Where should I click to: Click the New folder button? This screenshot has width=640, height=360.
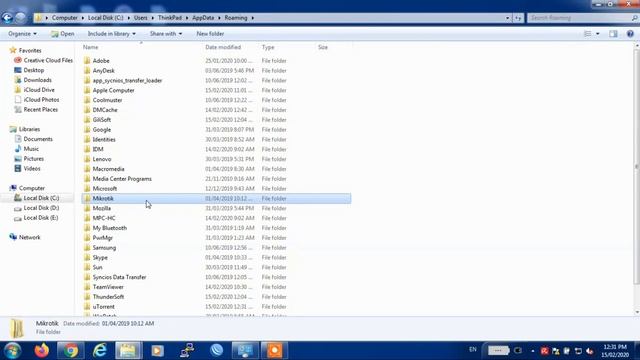210,34
